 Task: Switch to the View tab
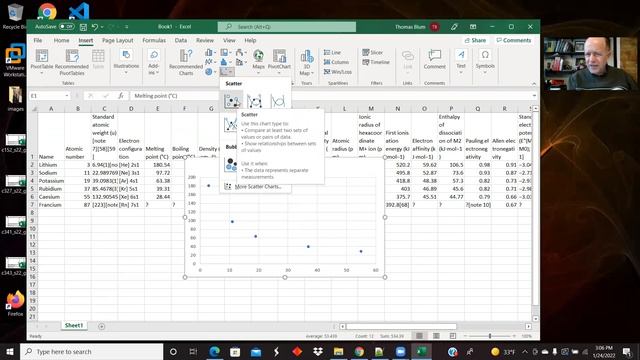click(229, 40)
